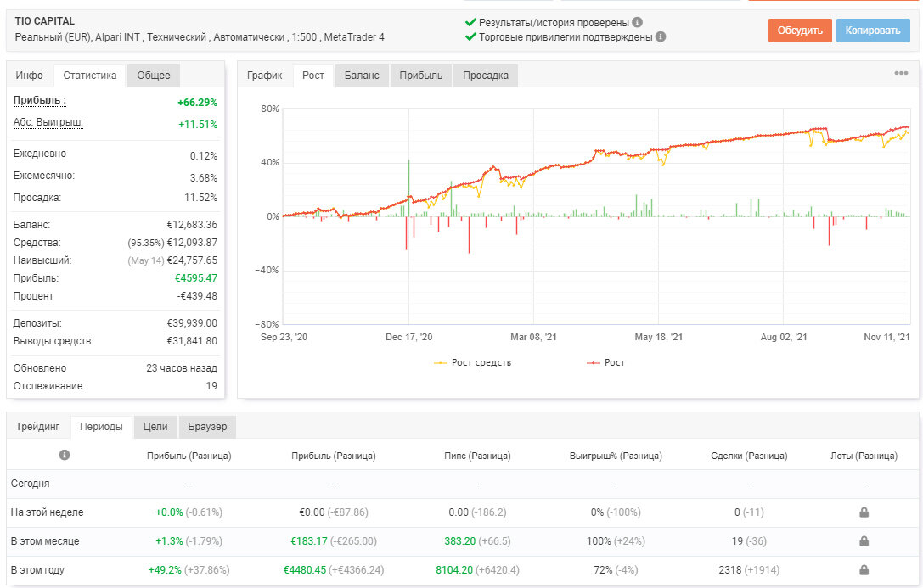Click the Выигрыш% (Разница) column header
This screenshot has width=923, height=588.
coord(616,456)
